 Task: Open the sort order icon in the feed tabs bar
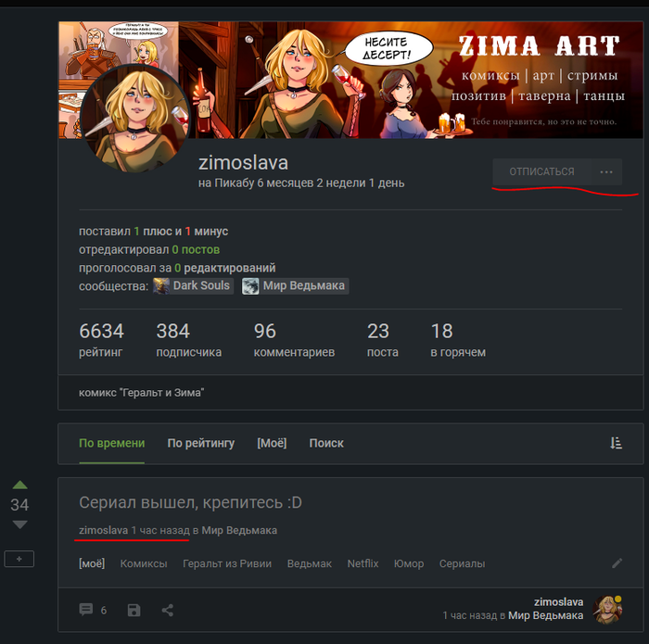tap(617, 443)
